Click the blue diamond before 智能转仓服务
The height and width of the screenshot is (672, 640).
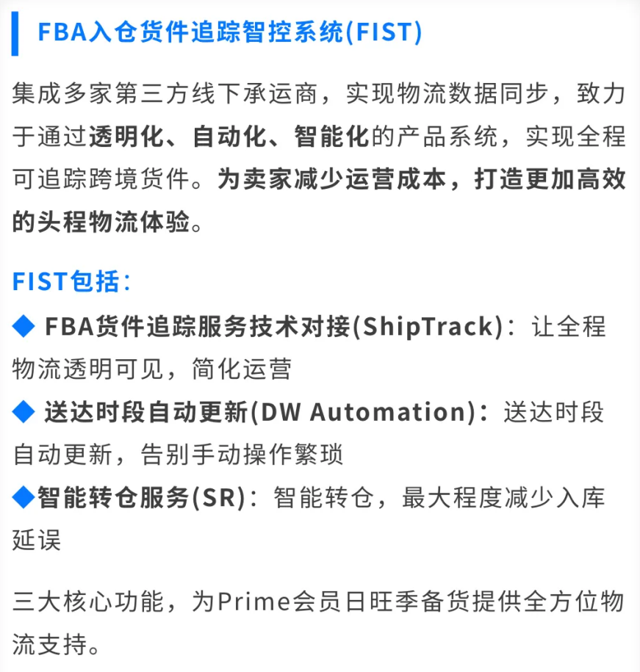point(24,498)
